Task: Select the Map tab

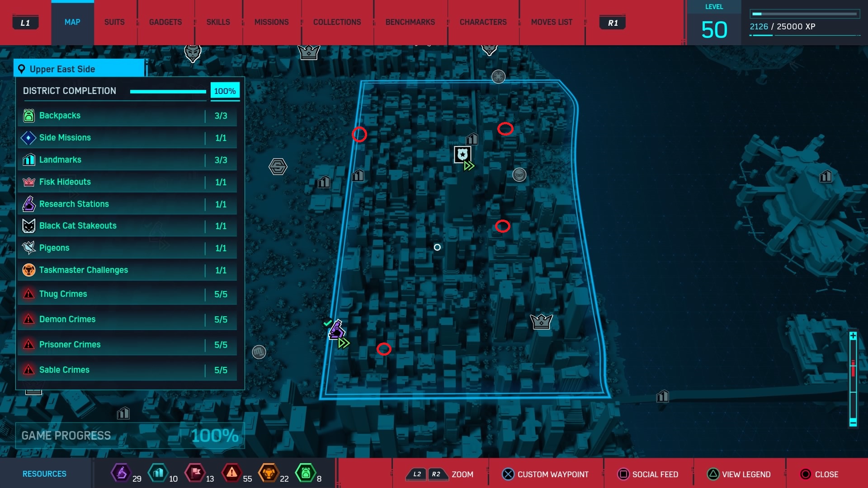Action: pyautogui.click(x=72, y=22)
